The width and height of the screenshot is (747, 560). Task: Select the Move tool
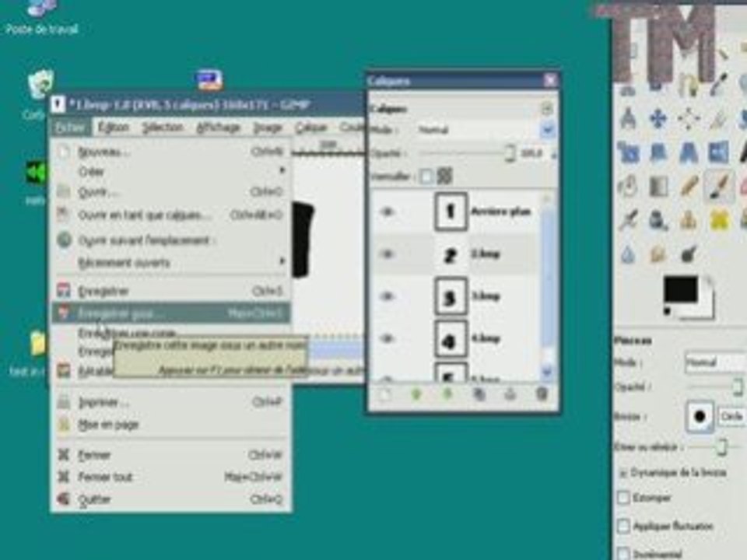pyautogui.click(x=658, y=119)
